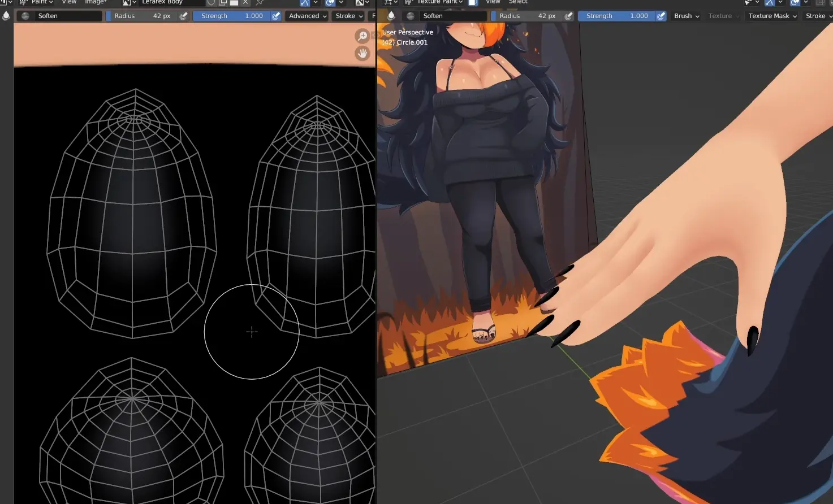
Task: Open the Brush settings dropdown in 3D viewport
Action: click(687, 16)
